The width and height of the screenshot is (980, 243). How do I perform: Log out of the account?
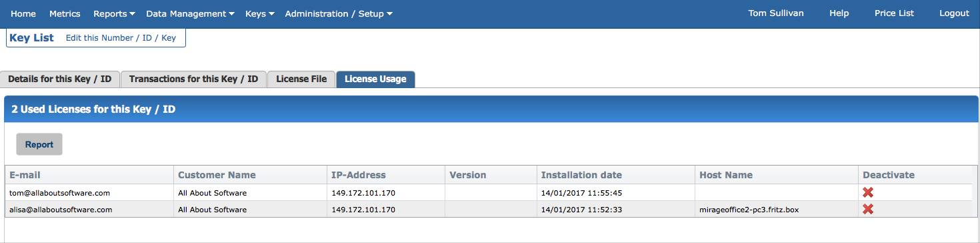point(954,13)
